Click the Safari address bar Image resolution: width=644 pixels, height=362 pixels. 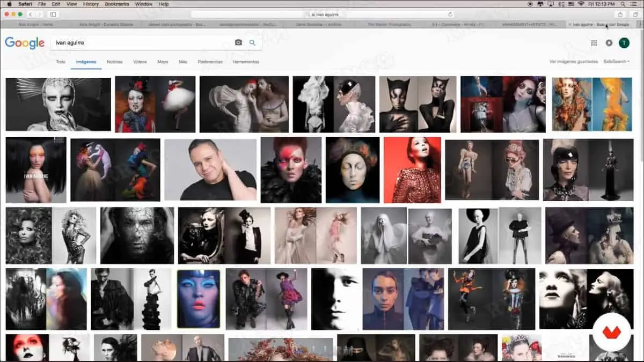(x=322, y=14)
